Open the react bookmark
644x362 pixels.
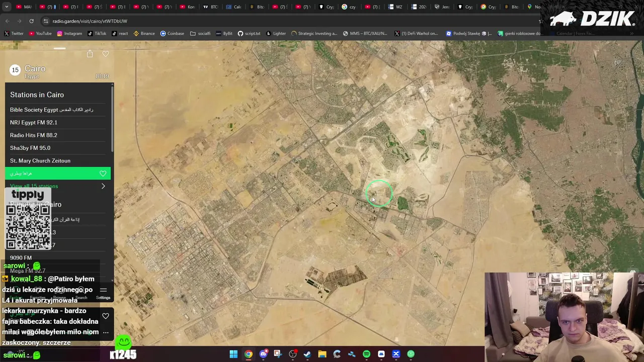120,34
